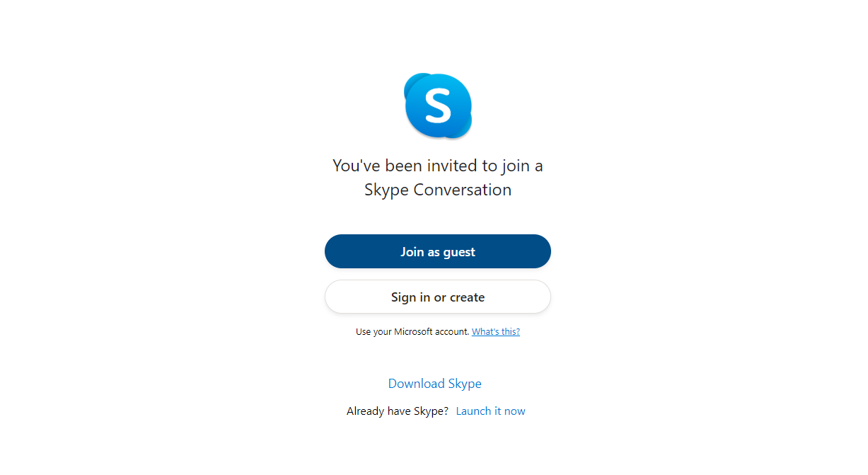The width and height of the screenshot is (868, 475).
Task: Select the Sign in or create button
Action: pyautogui.click(x=437, y=297)
